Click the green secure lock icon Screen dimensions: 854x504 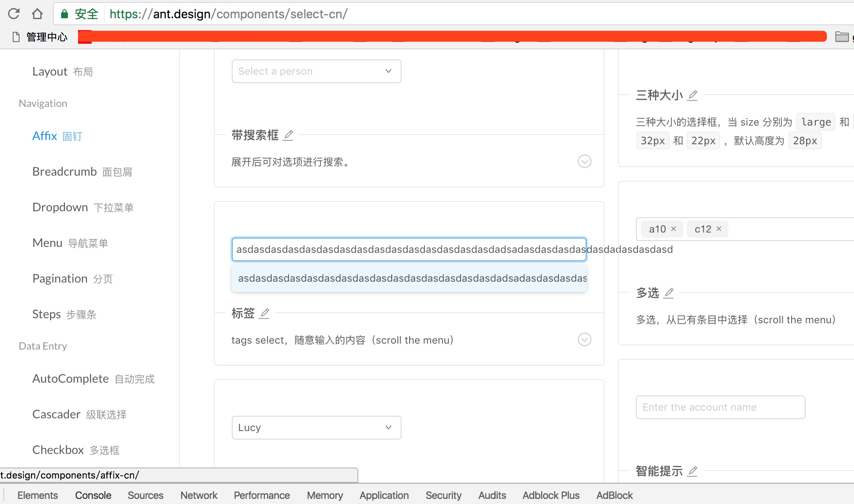65,14
